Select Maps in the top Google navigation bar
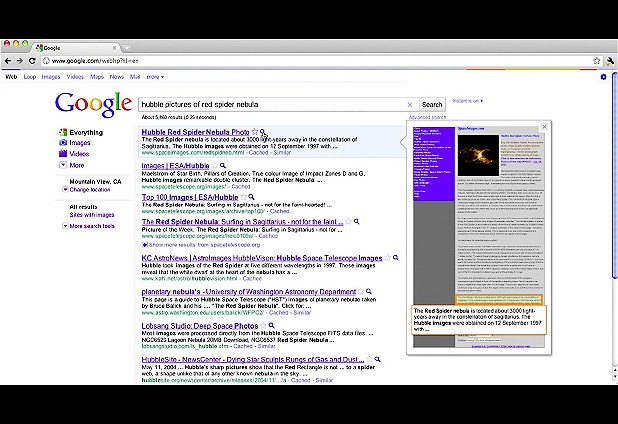 click(97, 77)
